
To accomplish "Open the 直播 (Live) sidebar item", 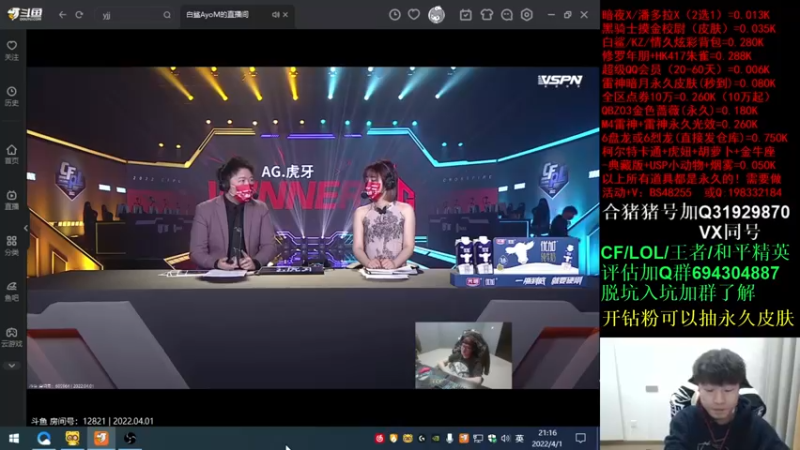I will [12, 200].
